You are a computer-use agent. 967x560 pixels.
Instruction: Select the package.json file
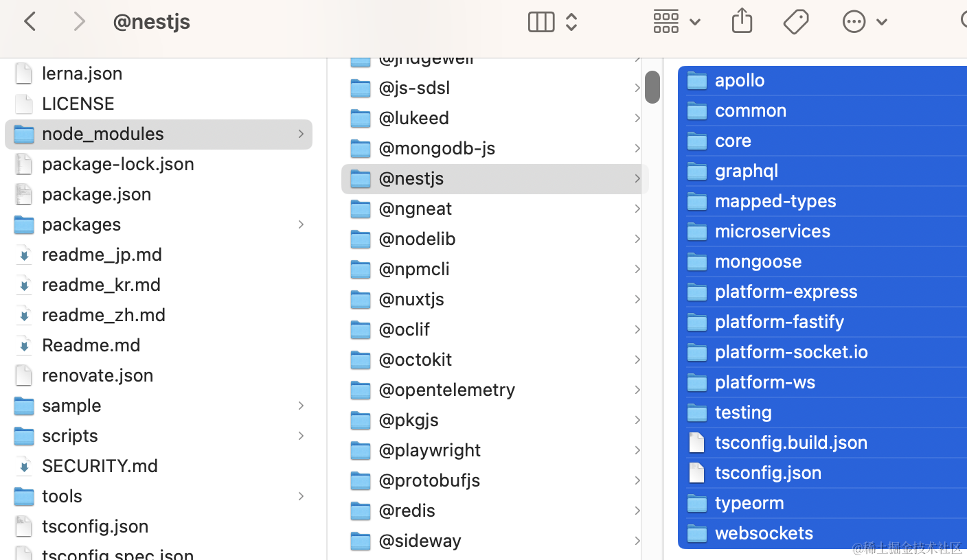point(96,194)
